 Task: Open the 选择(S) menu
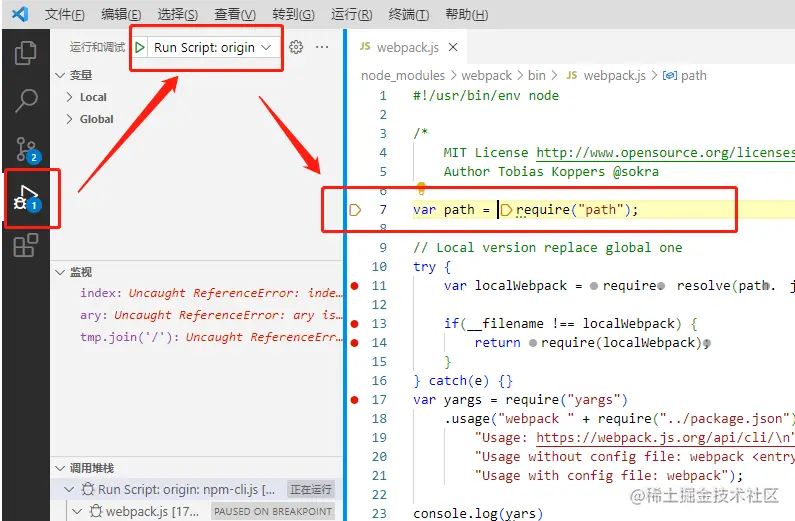click(177, 14)
